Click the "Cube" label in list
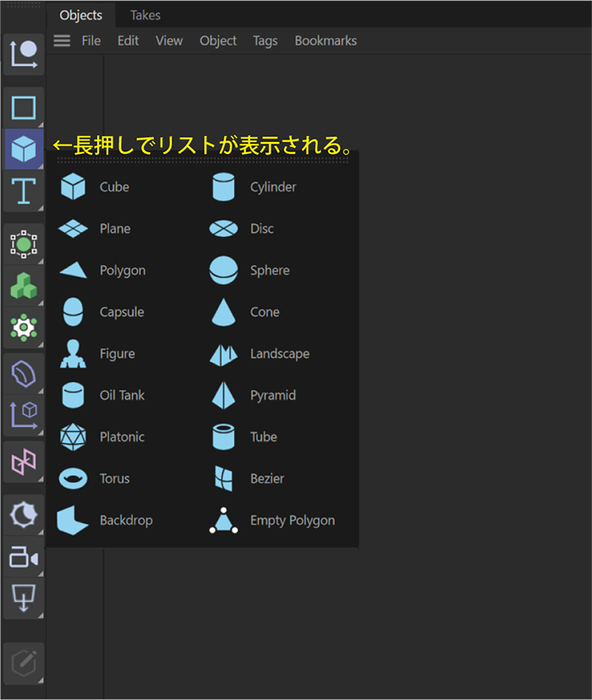Viewport: 592px width, 700px height. pos(114,187)
